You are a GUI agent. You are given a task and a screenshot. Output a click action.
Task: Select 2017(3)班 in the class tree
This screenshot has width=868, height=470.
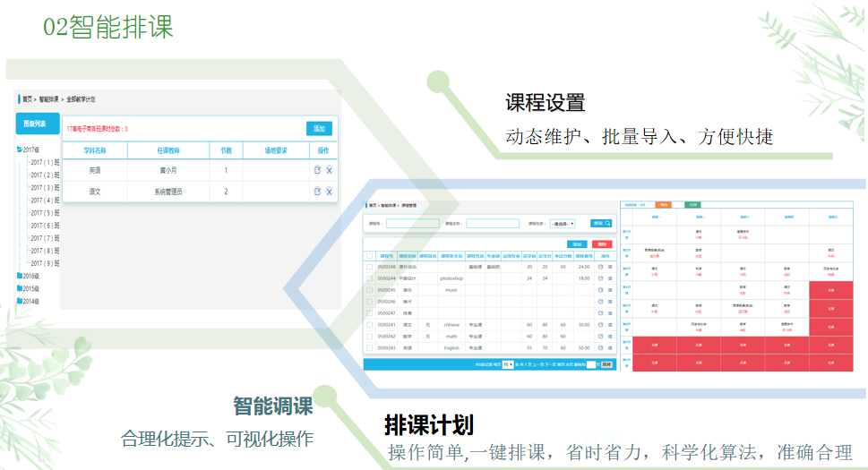tap(45, 188)
